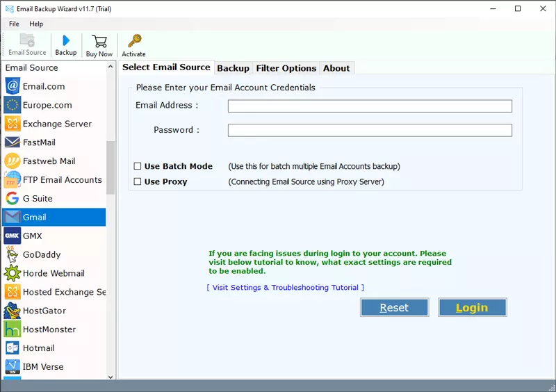Click the source list scrollbar up arrow
The image size is (556, 392).
point(111,67)
